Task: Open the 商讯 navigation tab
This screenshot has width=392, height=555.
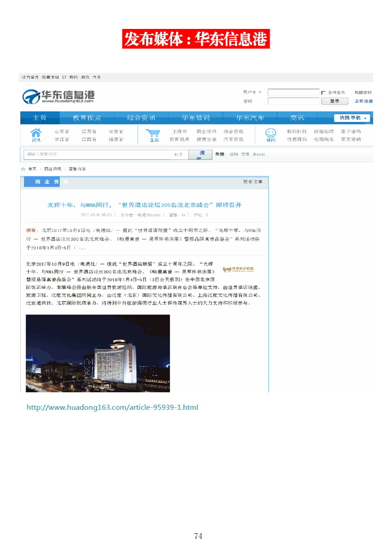Action: [297, 118]
